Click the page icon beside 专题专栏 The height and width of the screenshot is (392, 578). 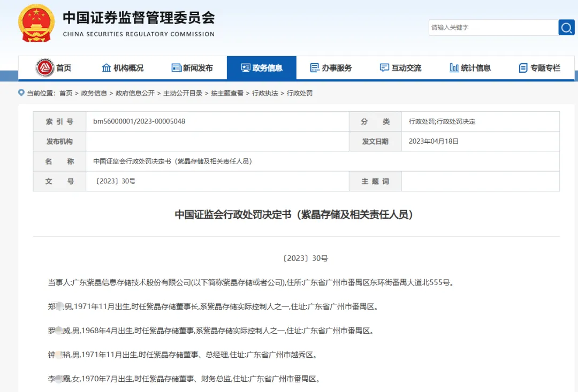point(523,68)
